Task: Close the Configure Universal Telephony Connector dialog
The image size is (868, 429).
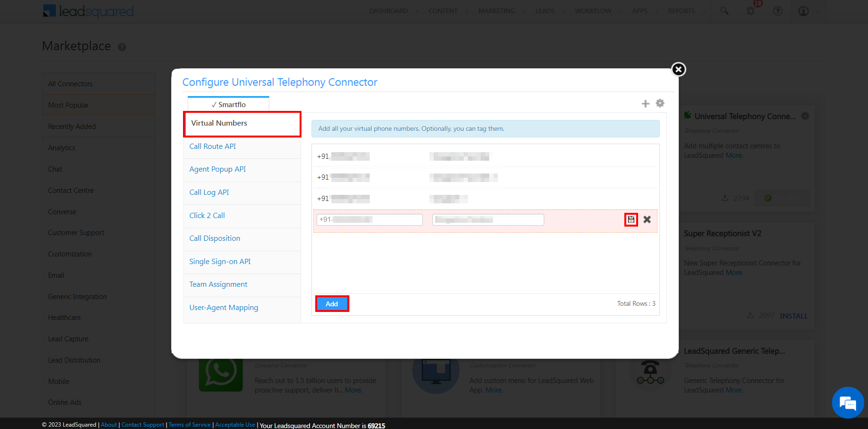Action: tap(678, 69)
